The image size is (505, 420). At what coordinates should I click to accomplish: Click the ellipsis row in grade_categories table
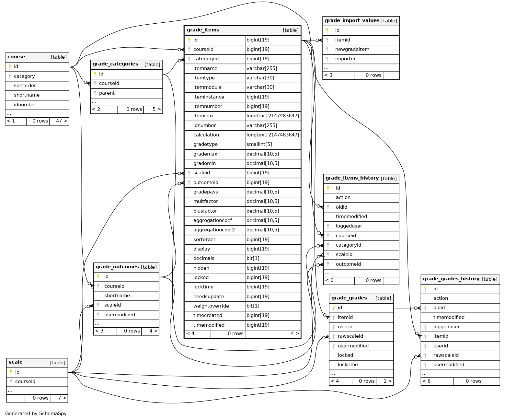click(x=126, y=102)
